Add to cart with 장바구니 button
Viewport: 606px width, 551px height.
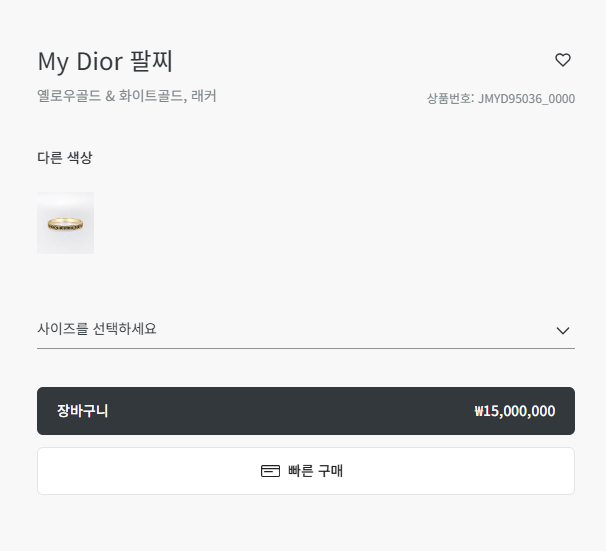306,411
